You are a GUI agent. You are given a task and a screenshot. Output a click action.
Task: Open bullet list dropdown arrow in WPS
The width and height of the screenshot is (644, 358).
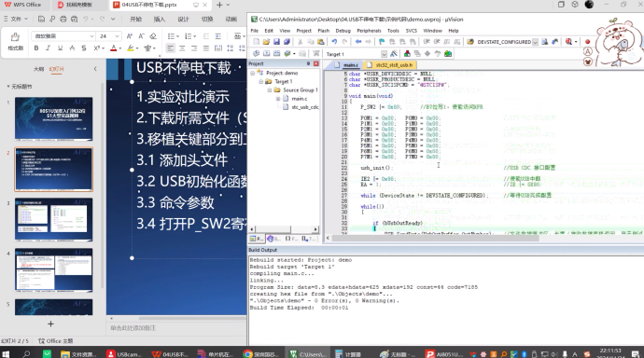[177, 36]
